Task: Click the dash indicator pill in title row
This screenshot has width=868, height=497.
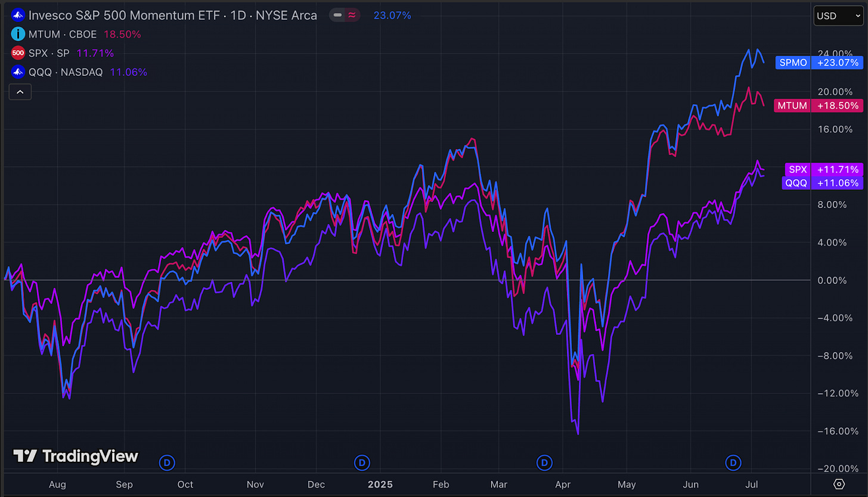Action: (x=338, y=15)
